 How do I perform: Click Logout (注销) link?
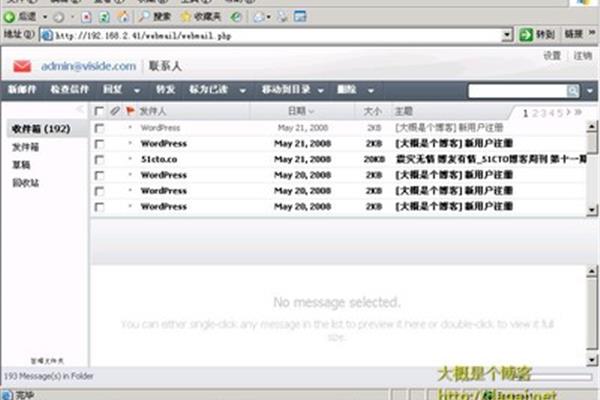point(582,56)
